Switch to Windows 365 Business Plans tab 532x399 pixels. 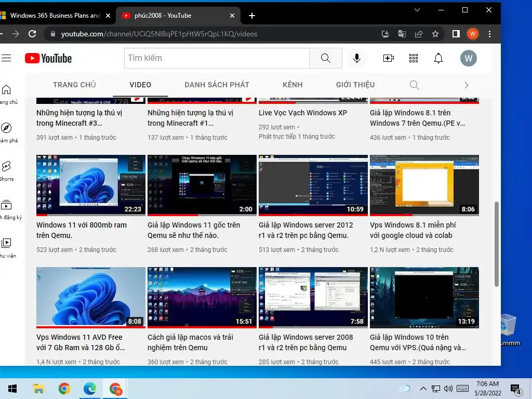(x=55, y=16)
